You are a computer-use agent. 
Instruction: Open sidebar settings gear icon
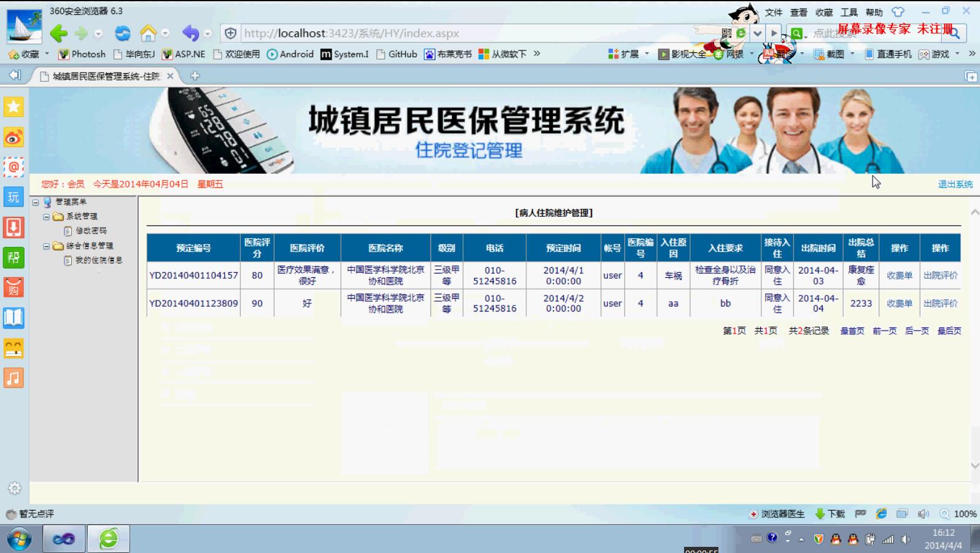click(14, 488)
